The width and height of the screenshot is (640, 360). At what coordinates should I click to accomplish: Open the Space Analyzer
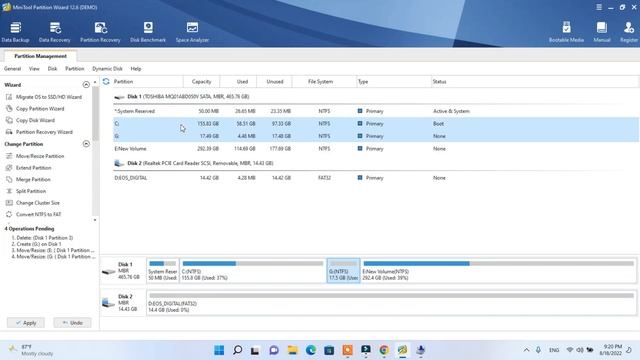point(192,32)
